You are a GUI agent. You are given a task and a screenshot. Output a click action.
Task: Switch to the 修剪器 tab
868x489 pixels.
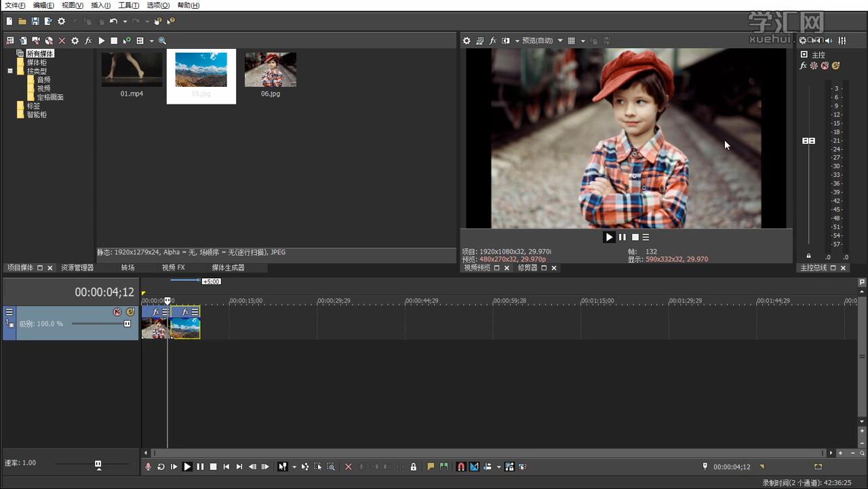[528, 268]
